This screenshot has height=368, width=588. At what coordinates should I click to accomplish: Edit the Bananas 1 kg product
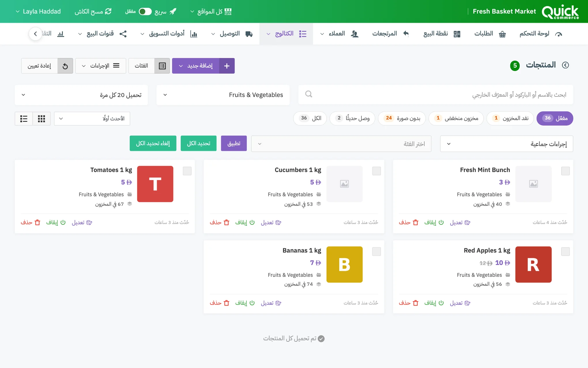click(271, 303)
